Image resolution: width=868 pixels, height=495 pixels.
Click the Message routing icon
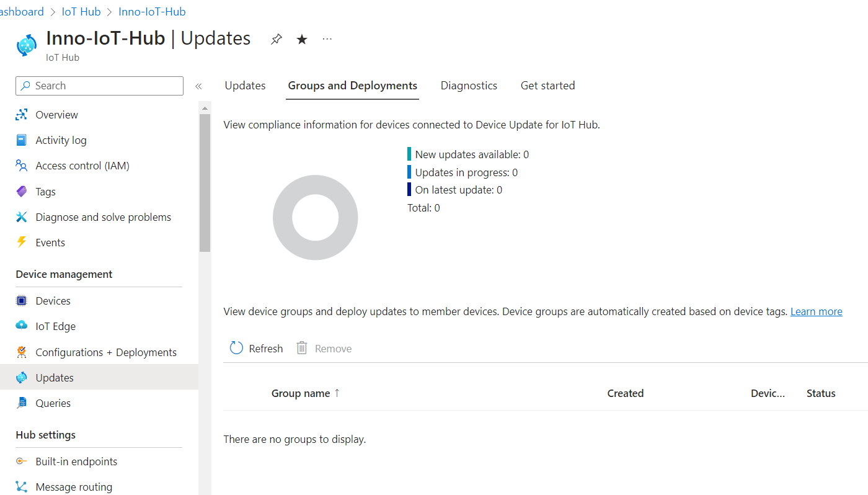(22, 487)
